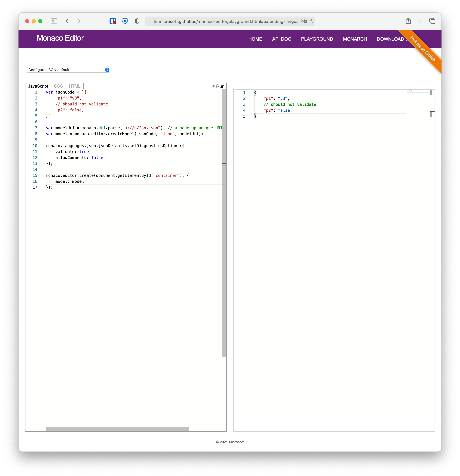460x476 pixels.
Task: Click line number 17 in left editor
Action: [35, 187]
